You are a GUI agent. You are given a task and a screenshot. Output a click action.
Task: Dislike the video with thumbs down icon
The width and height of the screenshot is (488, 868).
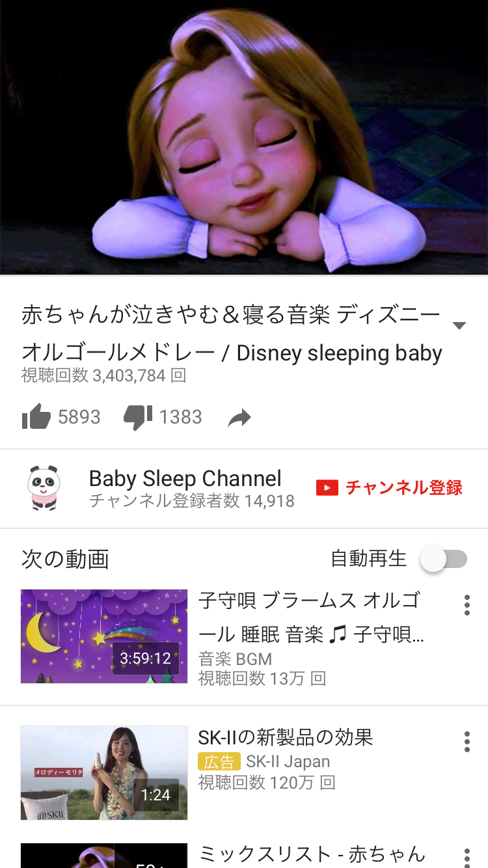click(138, 417)
